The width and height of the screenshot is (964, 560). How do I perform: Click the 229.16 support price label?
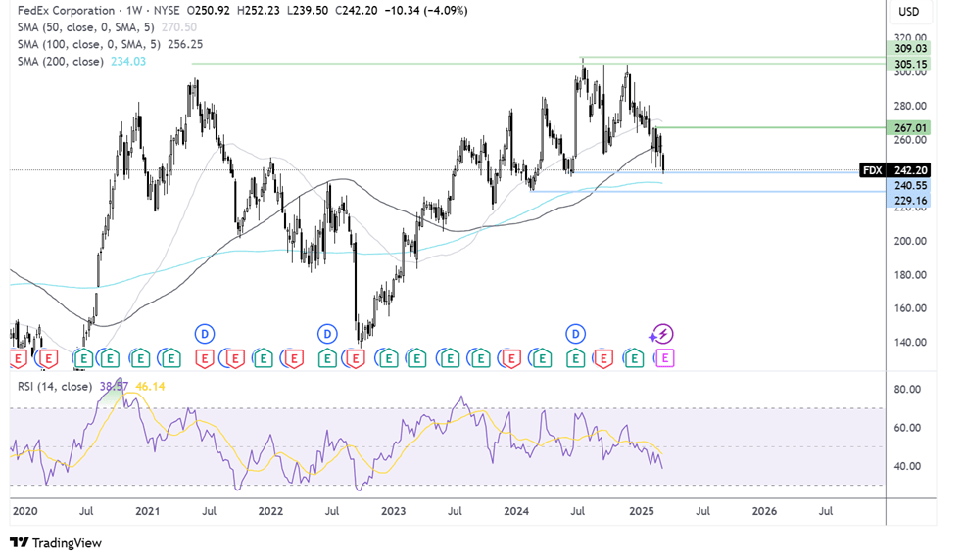(910, 201)
